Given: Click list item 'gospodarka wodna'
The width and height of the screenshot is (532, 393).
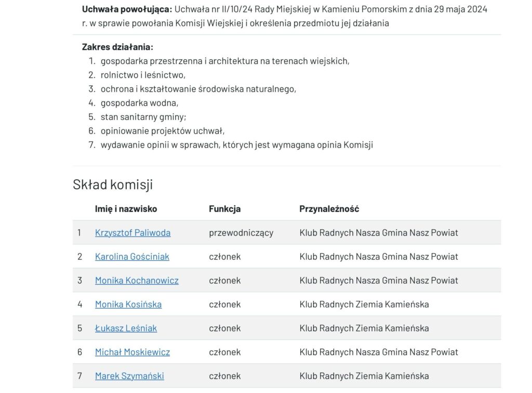Looking at the screenshot, I should click(139, 103).
